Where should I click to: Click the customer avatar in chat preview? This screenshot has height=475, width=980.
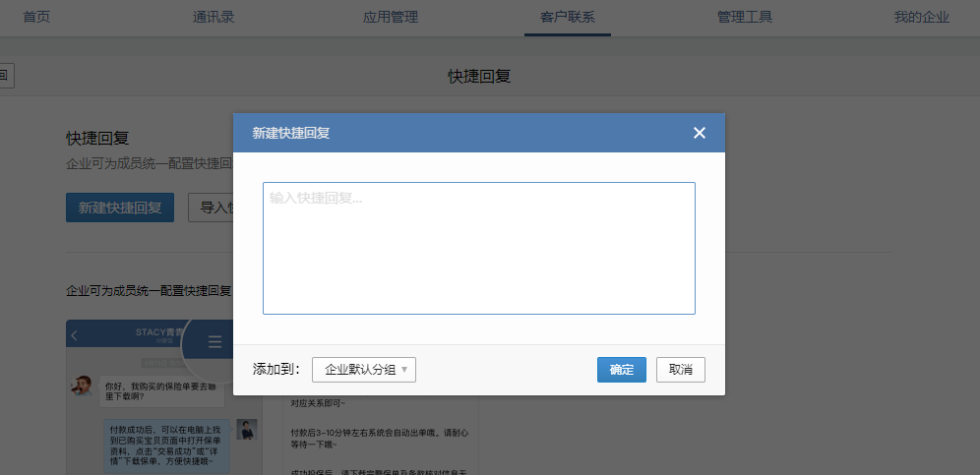[x=83, y=385]
